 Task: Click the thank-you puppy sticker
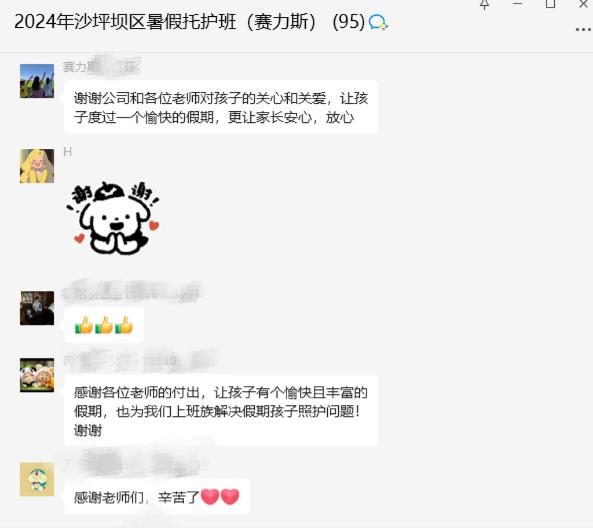(113, 217)
